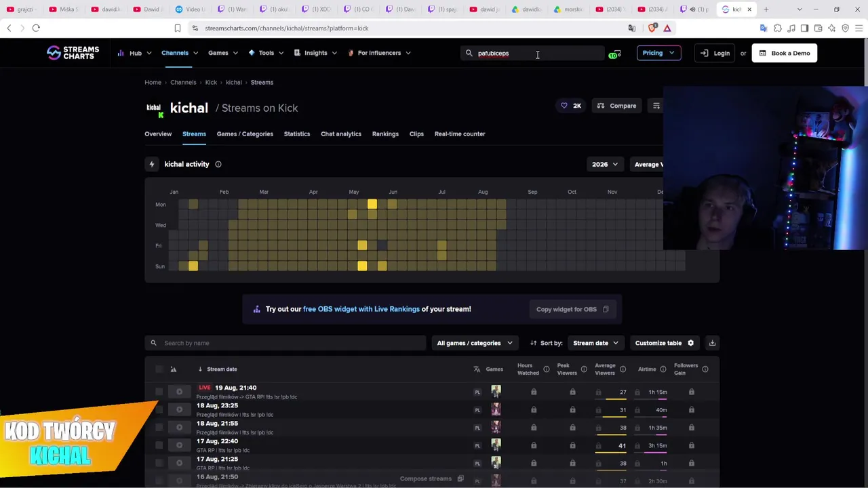Click the Followers Gain info icon

(705, 369)
